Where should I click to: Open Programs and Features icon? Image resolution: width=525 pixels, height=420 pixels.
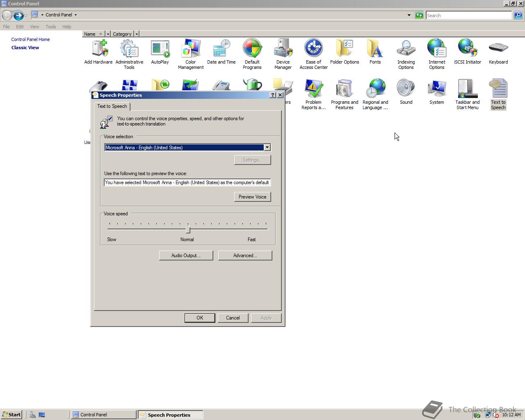click(x=345, y=94)
